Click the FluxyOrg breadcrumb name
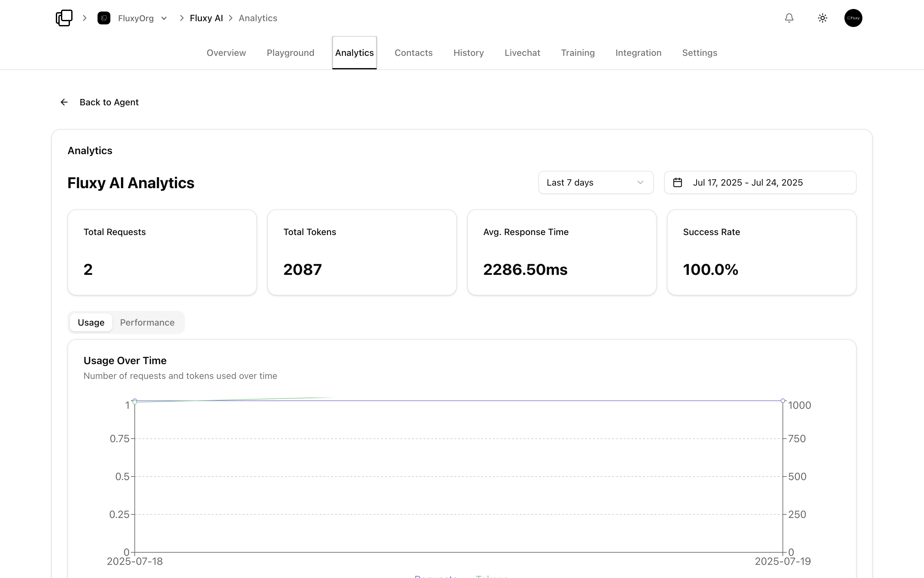 click(135, 18)
